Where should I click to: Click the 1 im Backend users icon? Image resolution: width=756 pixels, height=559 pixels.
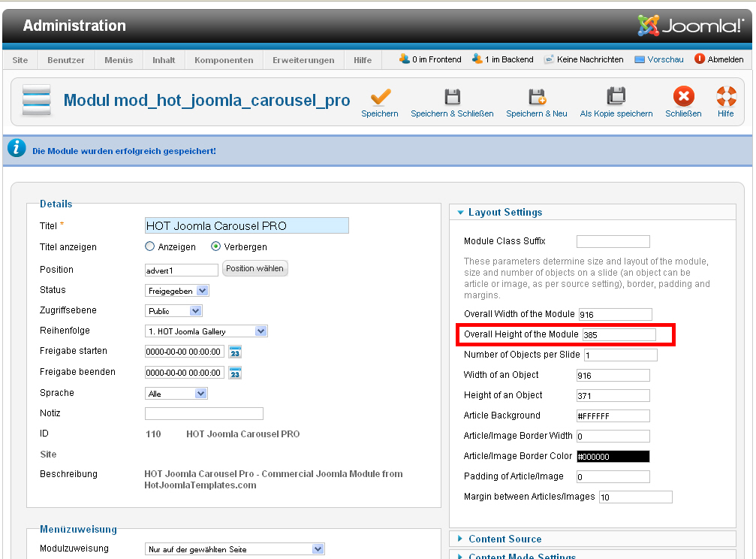click(x=477, y=59)
